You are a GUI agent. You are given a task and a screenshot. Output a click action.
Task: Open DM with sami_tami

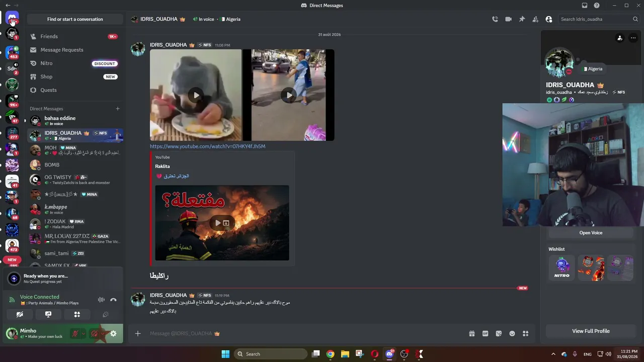pos(75,253)
